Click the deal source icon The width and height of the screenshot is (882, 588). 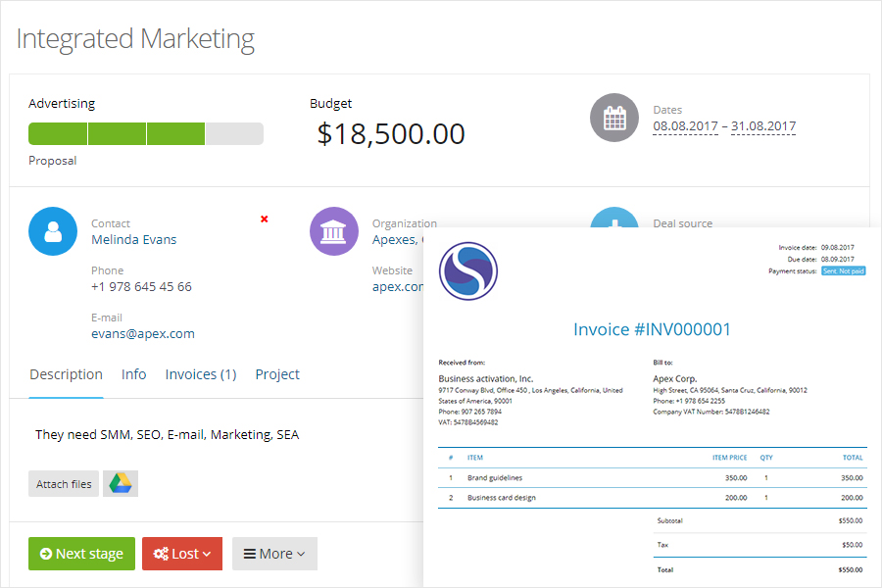point(614,217)
